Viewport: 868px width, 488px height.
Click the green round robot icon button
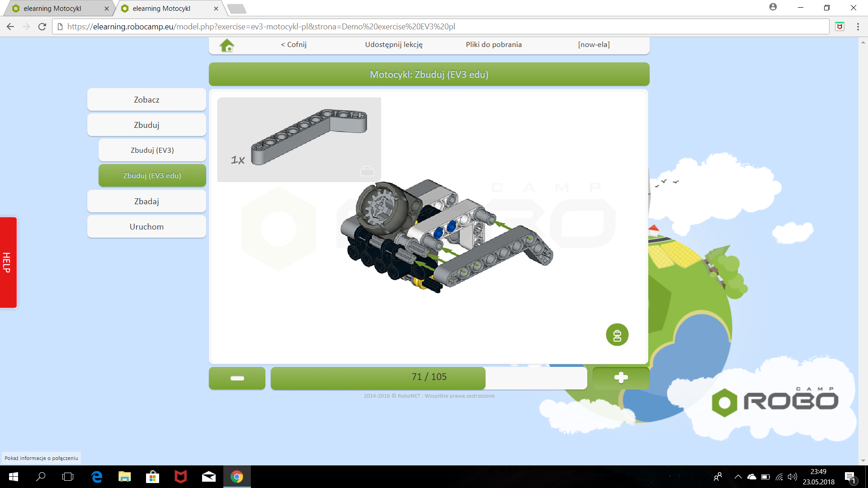tap(617, 335)
